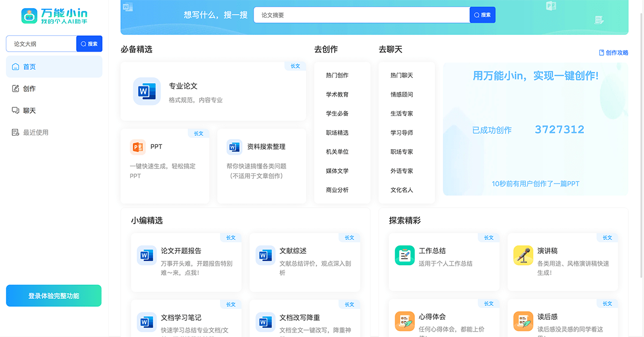Open 首页 in the sidebar
Screen dimensions: 644x337
click(54, 67)
